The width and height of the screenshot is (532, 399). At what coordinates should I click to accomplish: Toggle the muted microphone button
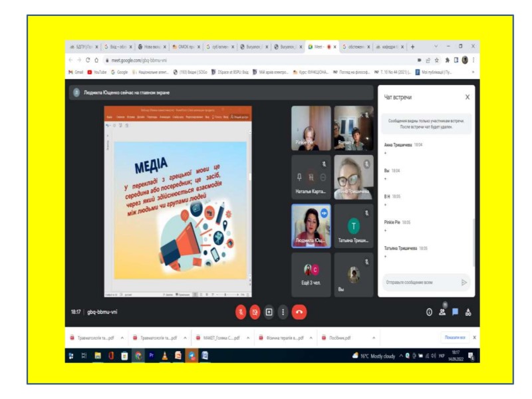(x=241, y=312)
